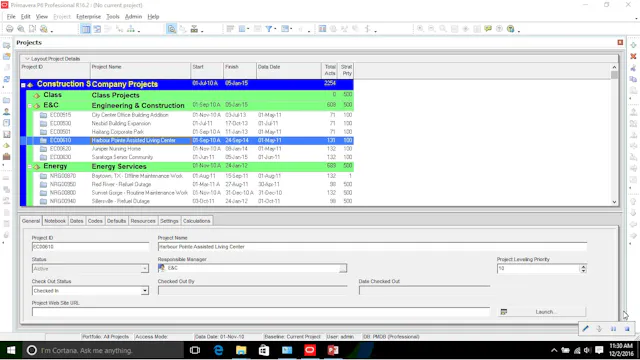Open Tracking chart icon in the left sidebar
Screen dimensions: 640x360
[x=7, y=134]
